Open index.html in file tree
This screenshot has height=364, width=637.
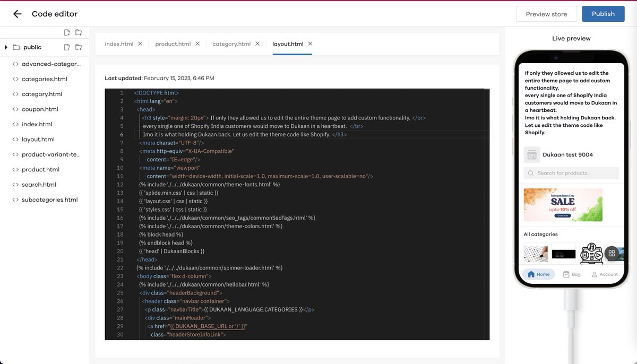point(37,124)
